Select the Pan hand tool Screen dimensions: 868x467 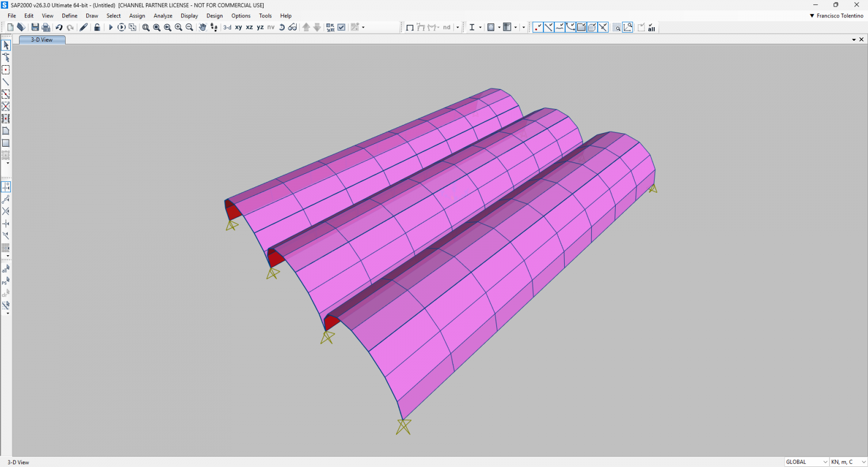tap(202, 27)
